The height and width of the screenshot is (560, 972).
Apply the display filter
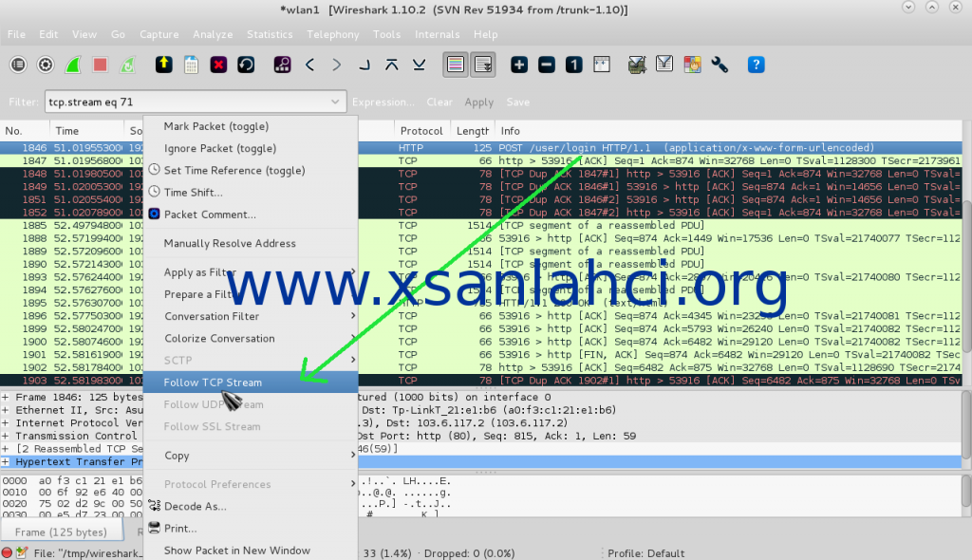(x=479, y=103)
